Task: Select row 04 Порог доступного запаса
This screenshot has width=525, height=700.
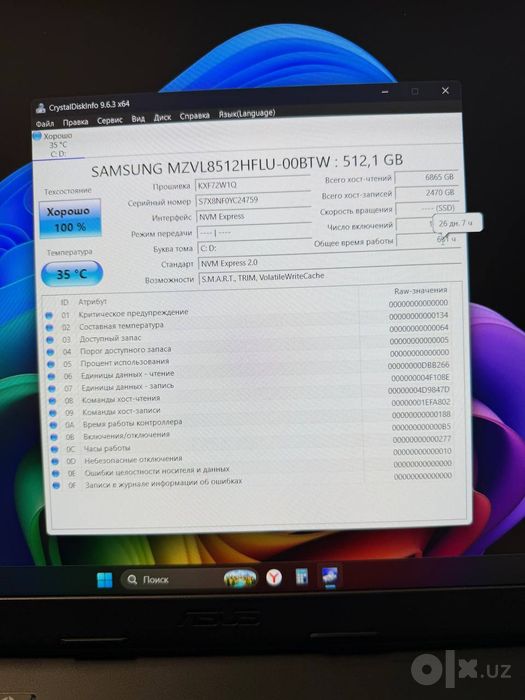Action: [249, 346]
